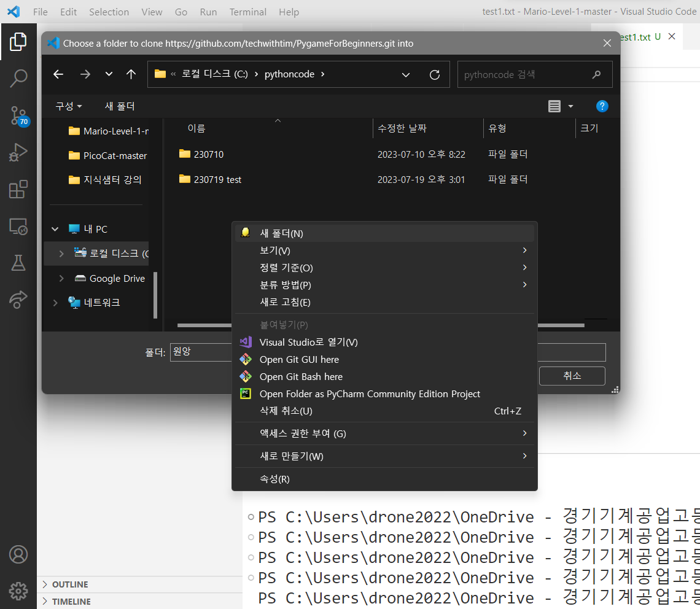Open view options dropdown arrow
Viewport: 700px width, 609px height.
570,106
